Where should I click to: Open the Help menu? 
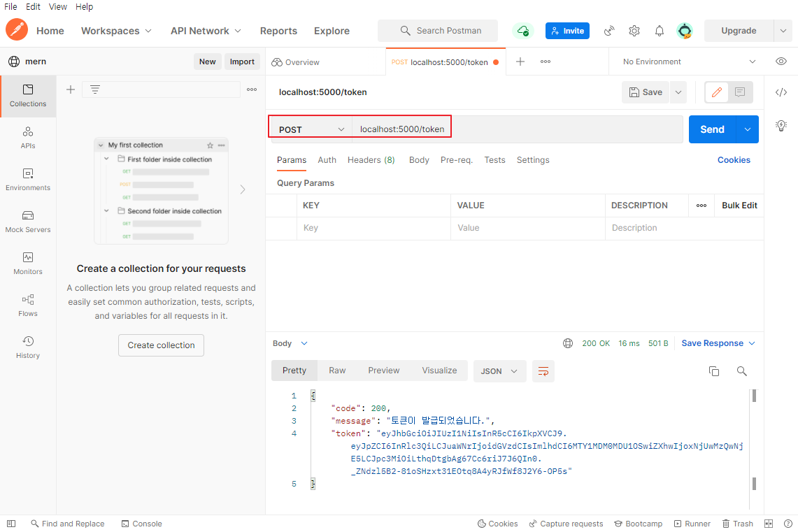(x=84, y=6)
